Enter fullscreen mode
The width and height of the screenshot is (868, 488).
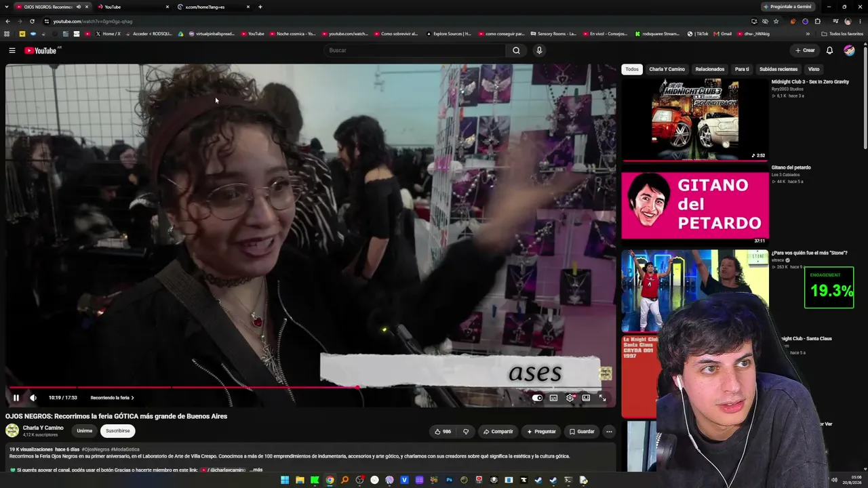click(602, 398)
